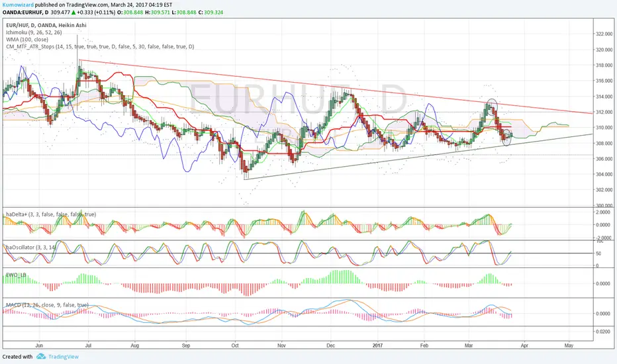Click the Jul label on time axis
The height and width of the screenshot is (364, 617).
(x=88, y=345)
